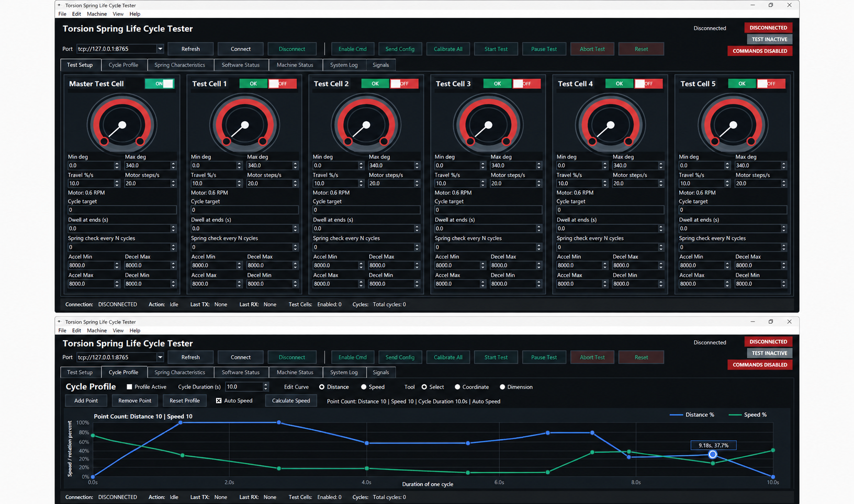This screenshot has width=854, height=504.
Task: Click the Add Point button
Action: pos(86,400)
